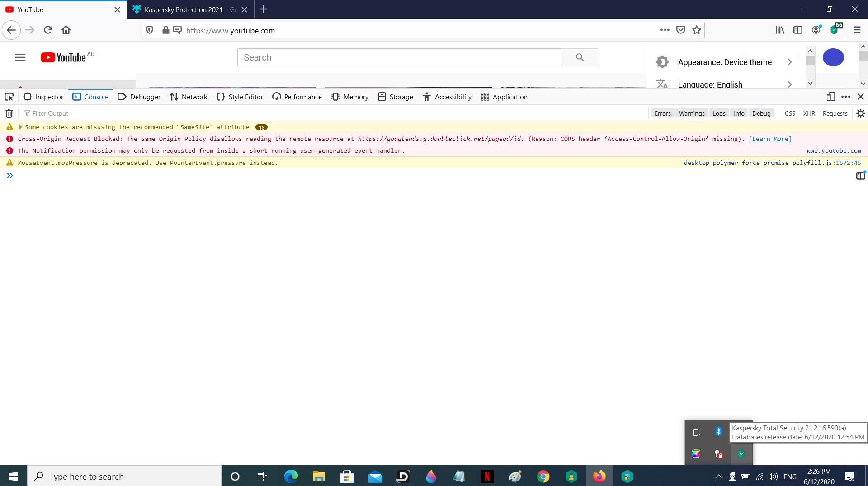Switch to the Style Editor tab
Screen dimensions: 868x486
[x=240, y=97]
